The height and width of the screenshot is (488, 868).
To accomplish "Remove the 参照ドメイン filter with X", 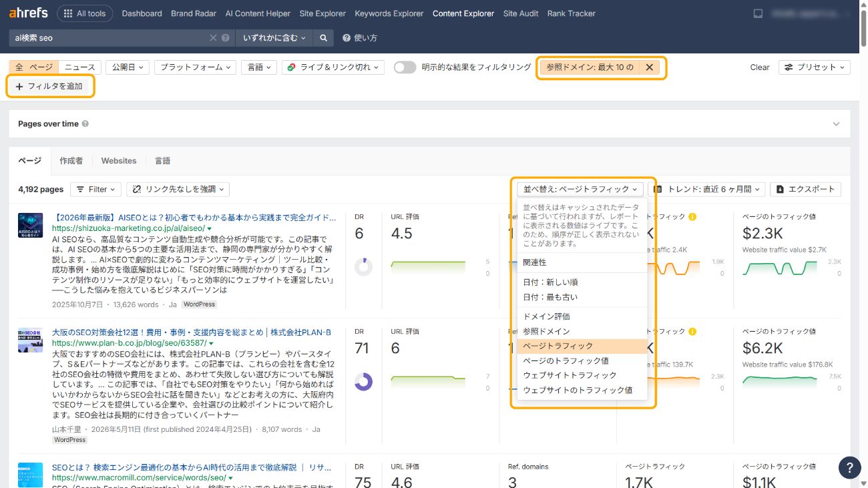I will tap(649, 67).
